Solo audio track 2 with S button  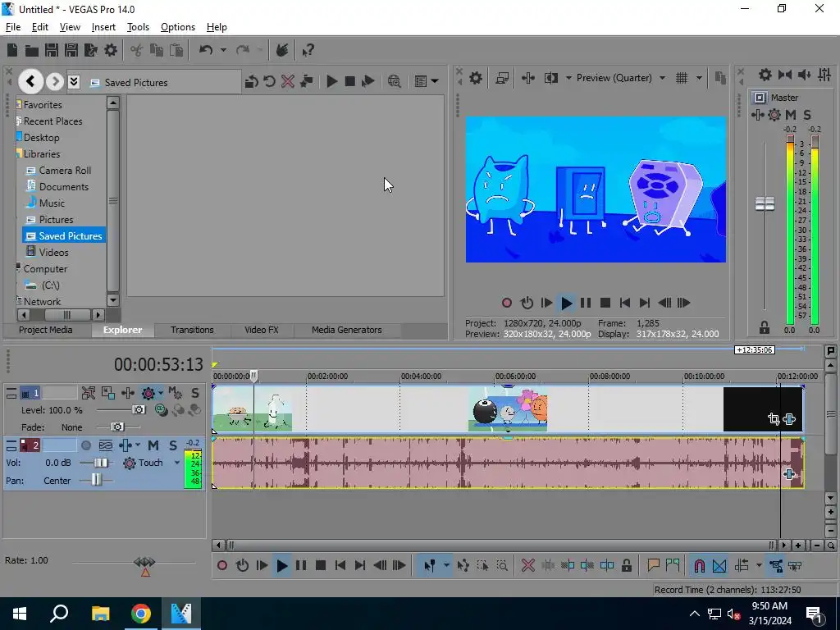pyautogui.click(x=172, y=445)
